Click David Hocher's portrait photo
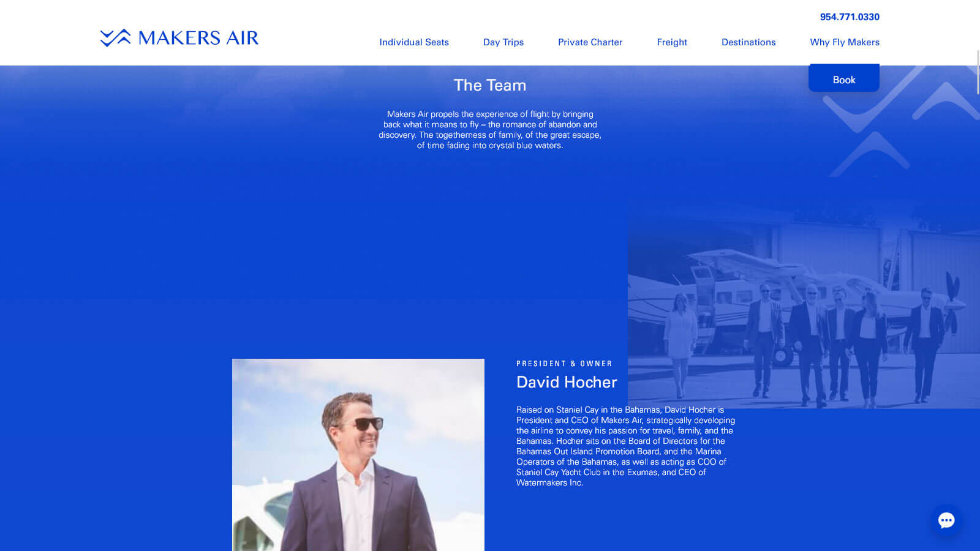The height and width of the screenshot is (551, 980). coord(358,453)
